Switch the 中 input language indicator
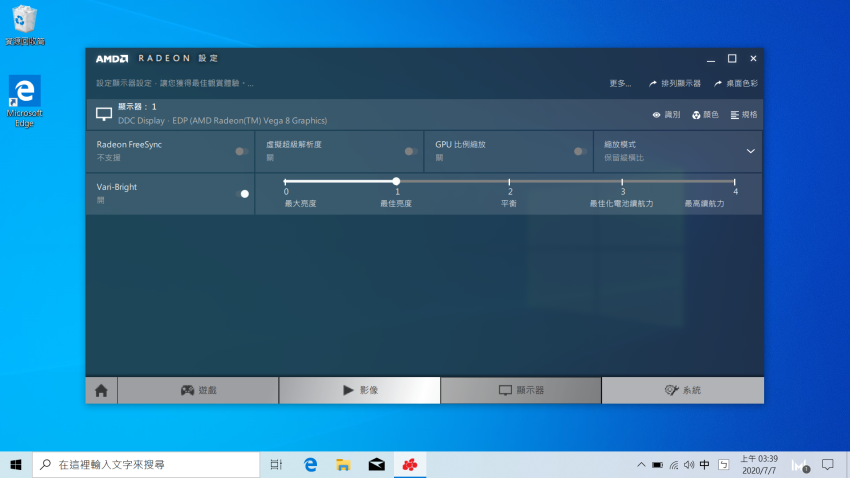850x478 pixels. click(704, 464)
